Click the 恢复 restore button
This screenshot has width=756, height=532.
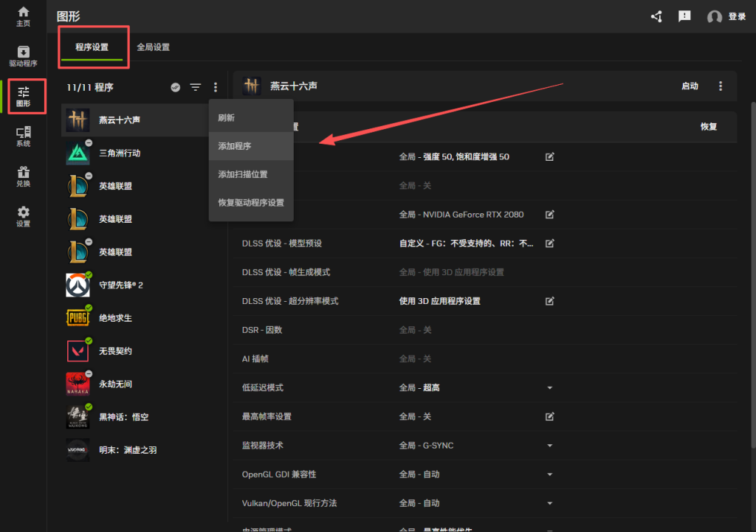click(708, 127)
